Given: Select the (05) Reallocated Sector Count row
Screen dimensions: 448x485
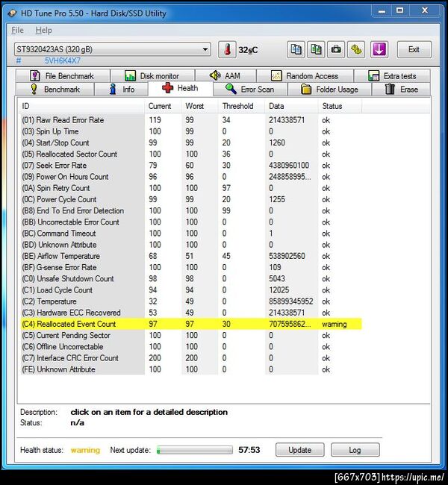Looking at the screenshot, I should (191, 154).
